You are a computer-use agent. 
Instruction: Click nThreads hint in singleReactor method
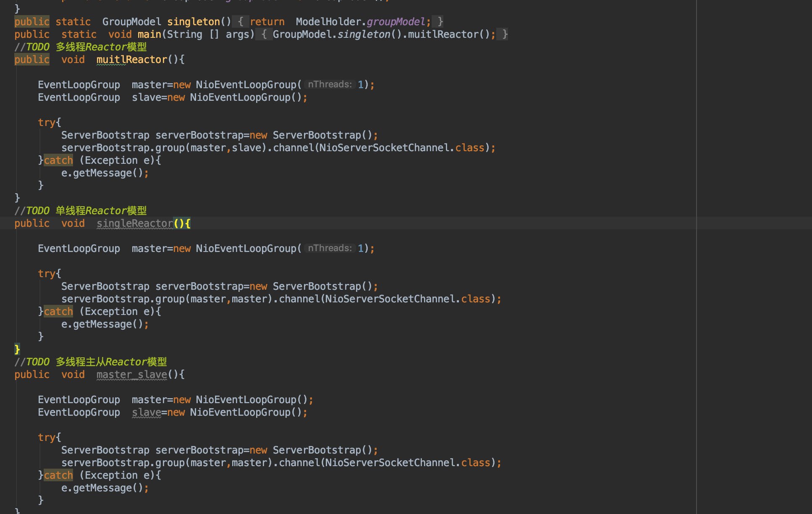[x=330, y=248]
